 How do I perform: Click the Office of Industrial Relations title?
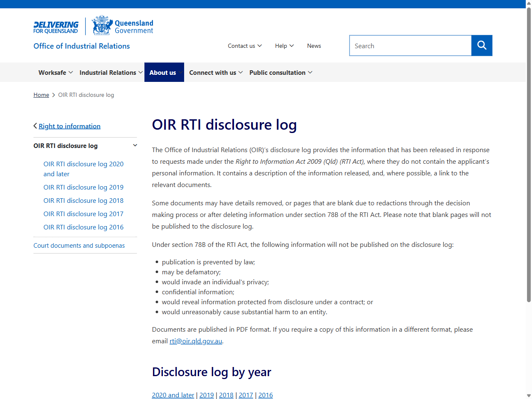pyautogui.click(x=81, y=46)
